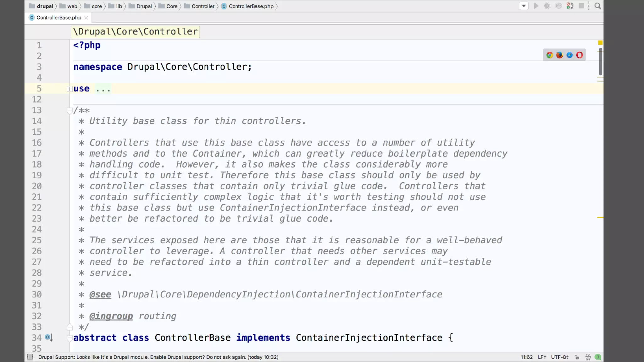Screen dimensions: 644x362
Task: Open file in Firefox browser icon
Action: (559, 55)
